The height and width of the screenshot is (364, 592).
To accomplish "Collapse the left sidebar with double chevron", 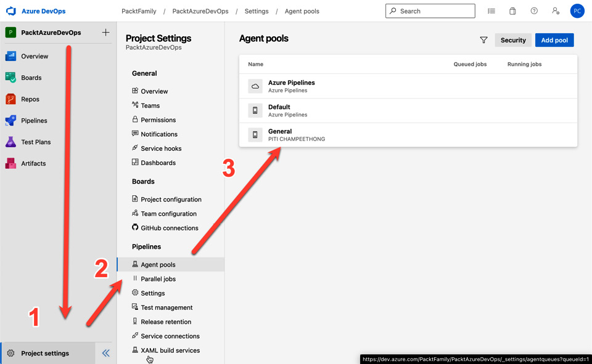I will pos(105,353).
